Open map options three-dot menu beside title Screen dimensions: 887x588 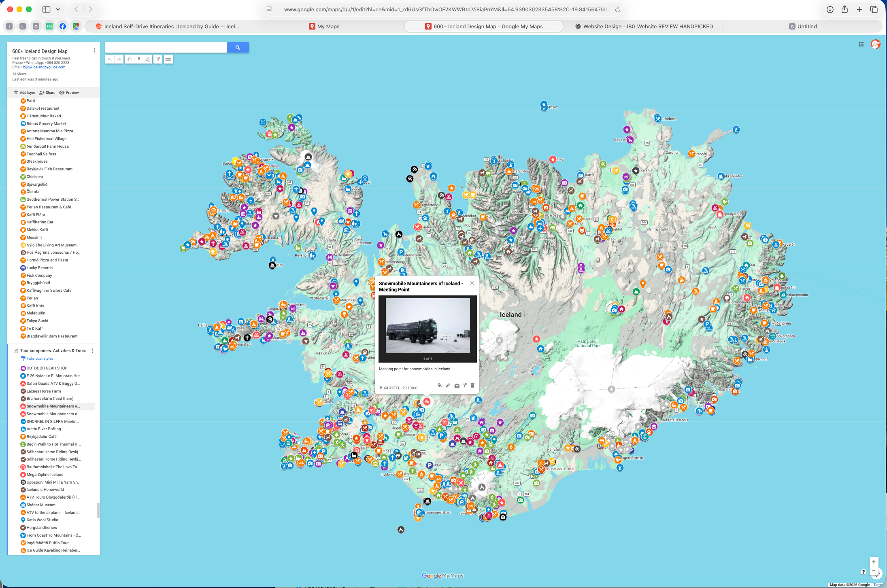[94, 50]
